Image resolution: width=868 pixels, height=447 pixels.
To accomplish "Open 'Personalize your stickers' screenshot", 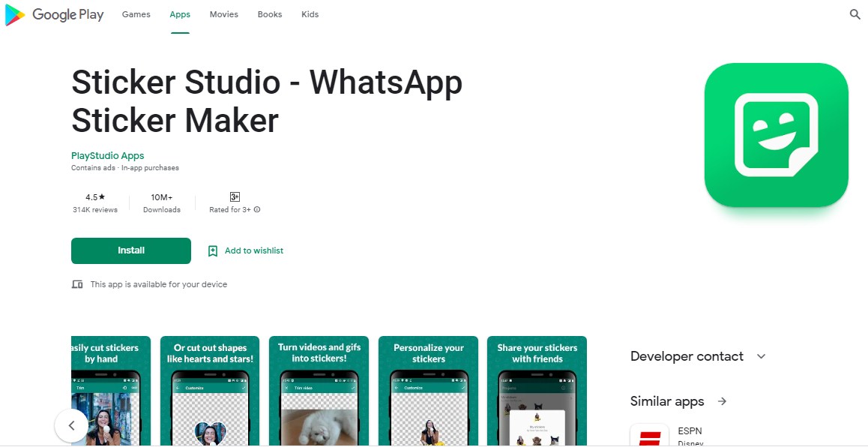I will click(428, 391).
